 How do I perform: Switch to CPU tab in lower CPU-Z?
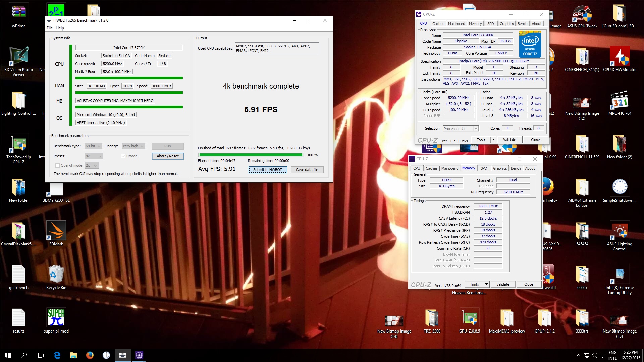click(x=417, y=168)
